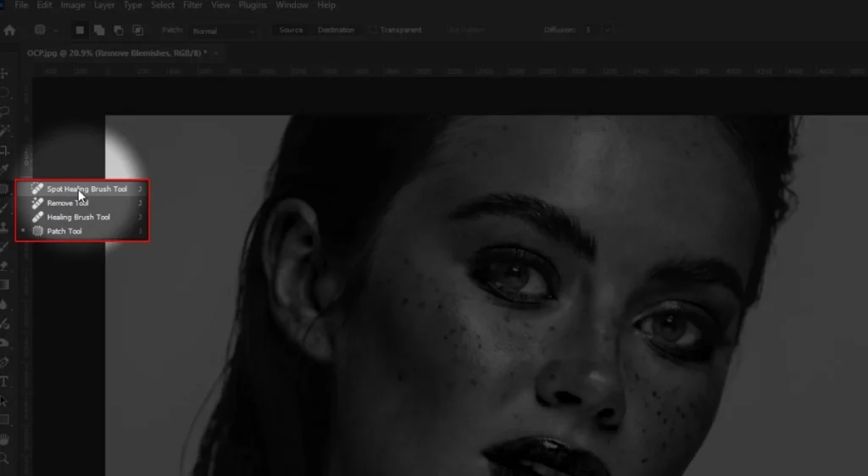This screenshot has width=868, height=476.
Task: Click the Home icon in options bar
Action: click(9, 30)
